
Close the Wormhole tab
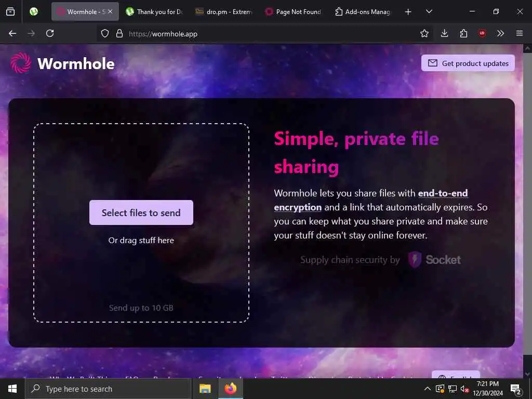110,12
